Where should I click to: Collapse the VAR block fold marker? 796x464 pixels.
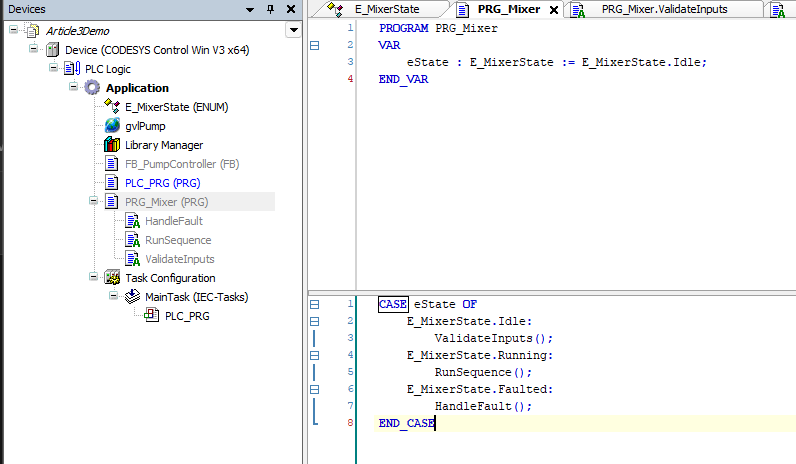point(315,46)
